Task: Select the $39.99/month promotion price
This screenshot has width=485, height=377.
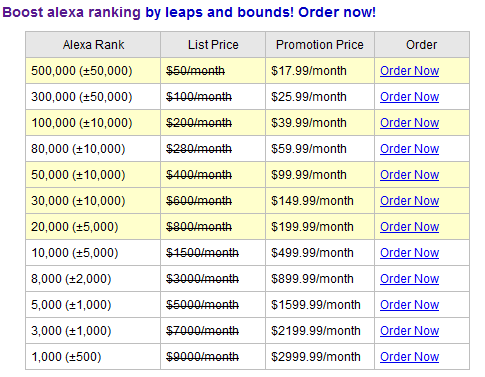Action: [x=309, y=123]
